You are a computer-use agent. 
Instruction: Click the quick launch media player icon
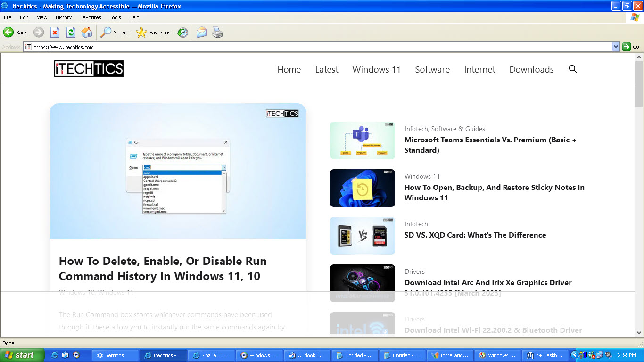pyautogui.click(x=76, y=355)
